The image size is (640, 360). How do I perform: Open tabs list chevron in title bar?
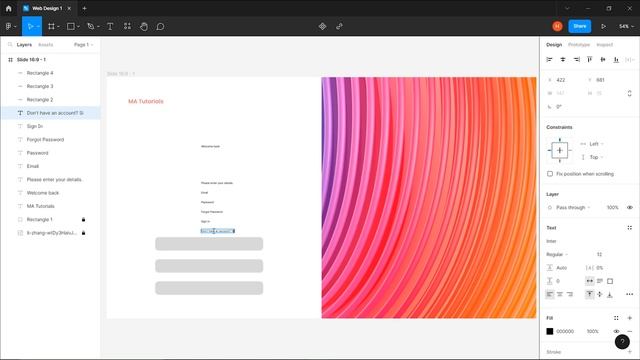click(x=567, y=8)
